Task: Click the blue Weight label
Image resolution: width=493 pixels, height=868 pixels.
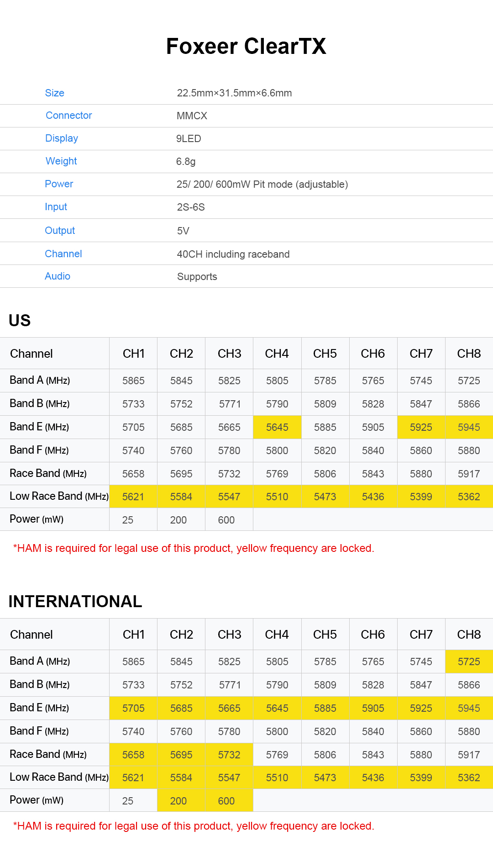Action: point(61,161)
